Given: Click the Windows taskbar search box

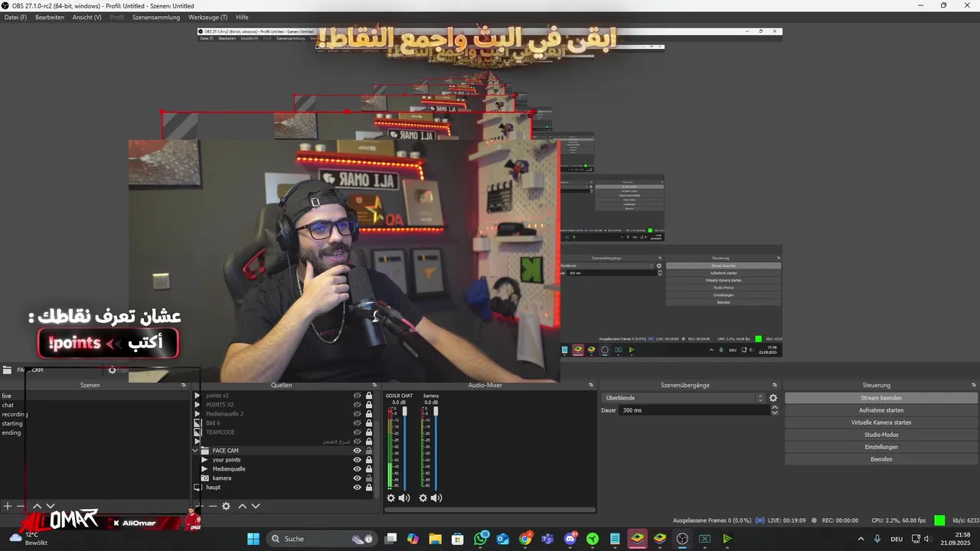Looking at the screenshot, I should (321, 539).
